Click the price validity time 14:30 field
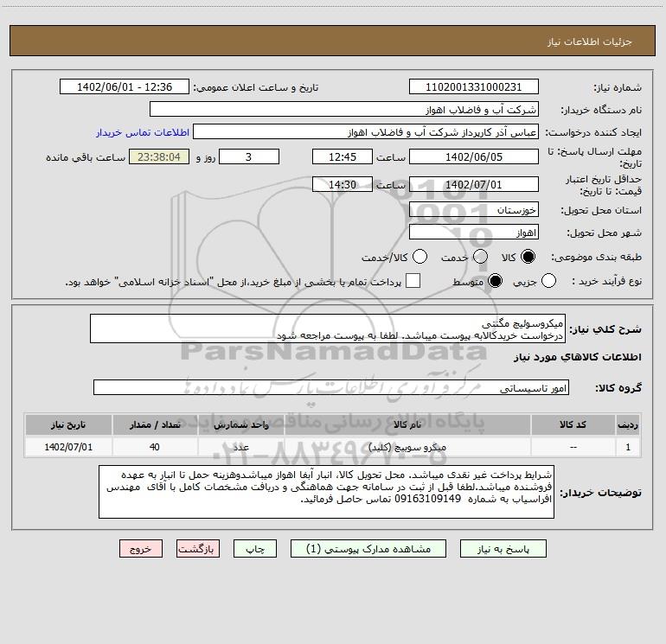Image resolution: width=666 pixels, height=644 pixels. 343,185
